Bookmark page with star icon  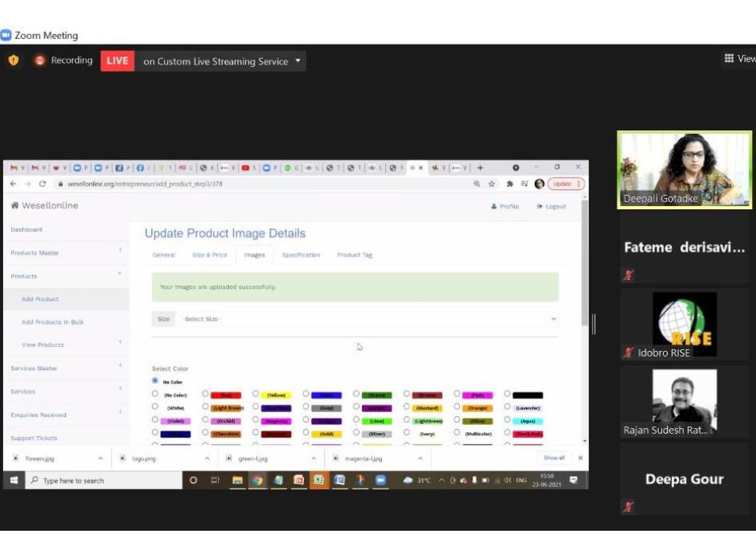(492, 184)
